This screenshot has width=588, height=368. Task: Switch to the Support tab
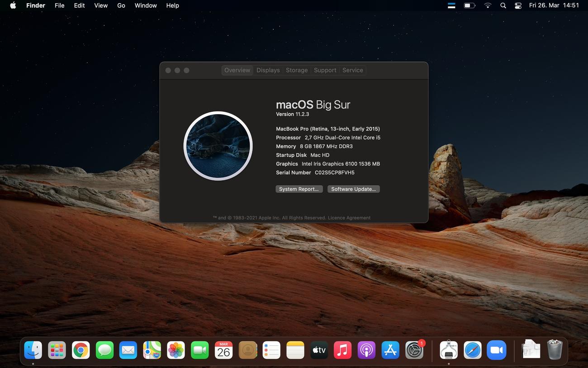[325, 70]
